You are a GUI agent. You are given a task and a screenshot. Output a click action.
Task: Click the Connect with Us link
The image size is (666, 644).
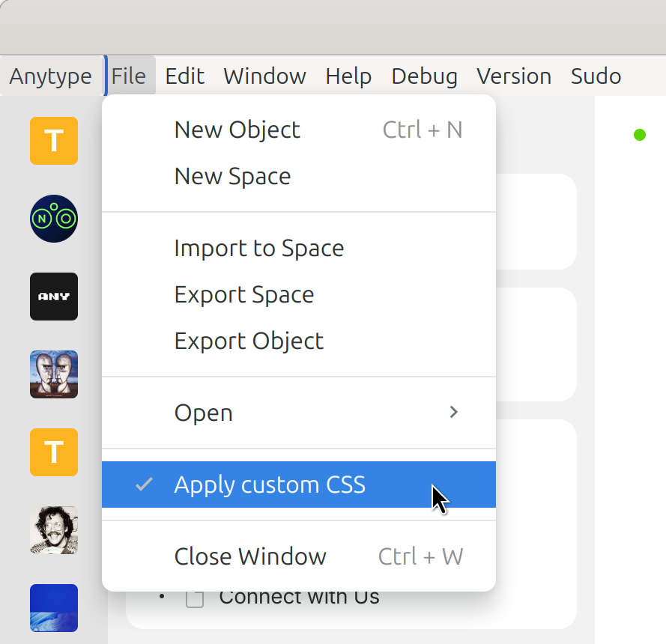tap(299, 598)
